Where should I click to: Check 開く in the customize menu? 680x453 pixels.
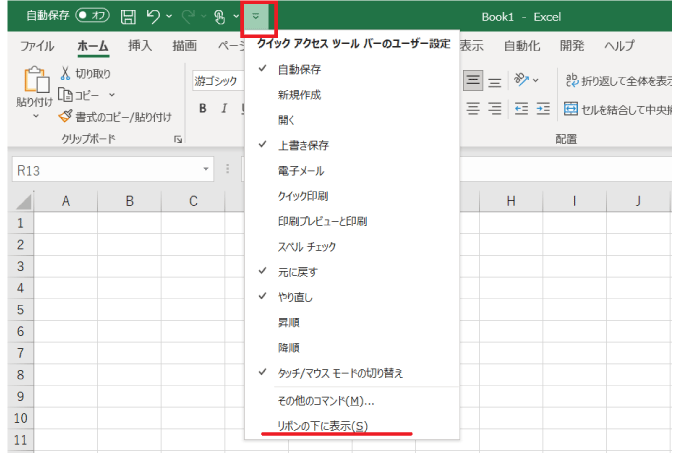tap(352, 120)
